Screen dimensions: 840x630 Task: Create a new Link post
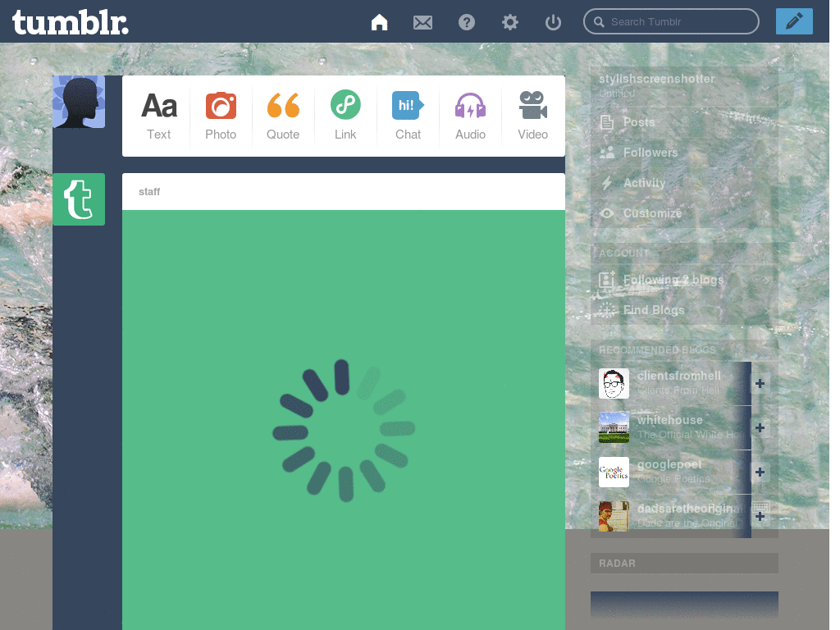pyautogui.click(x=345, y=116)
